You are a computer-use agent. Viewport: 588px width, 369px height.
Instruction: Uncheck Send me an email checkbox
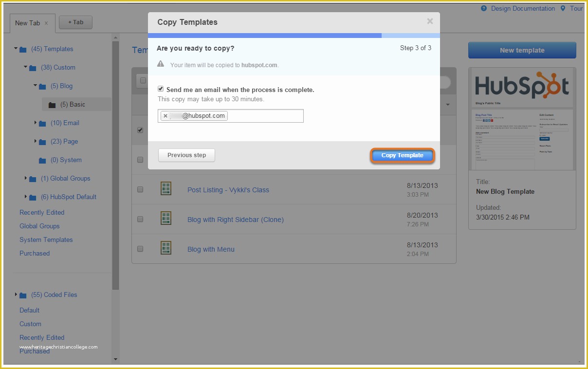tap(161, 89)
